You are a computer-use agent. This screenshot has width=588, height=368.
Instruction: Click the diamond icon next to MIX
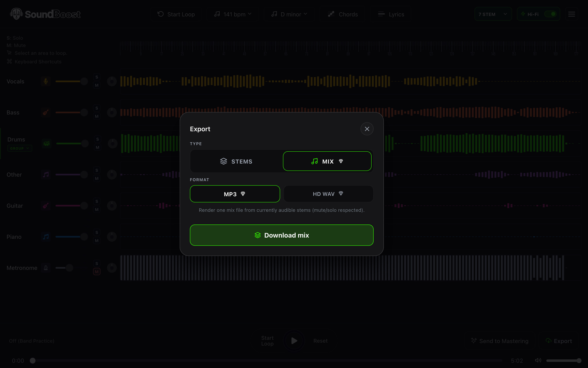341,161
